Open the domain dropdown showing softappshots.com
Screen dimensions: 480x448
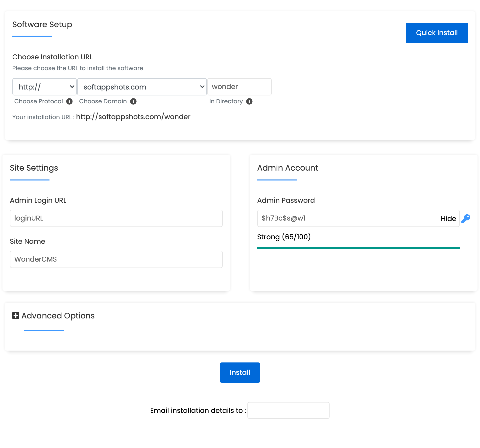[x=142, y=87]
